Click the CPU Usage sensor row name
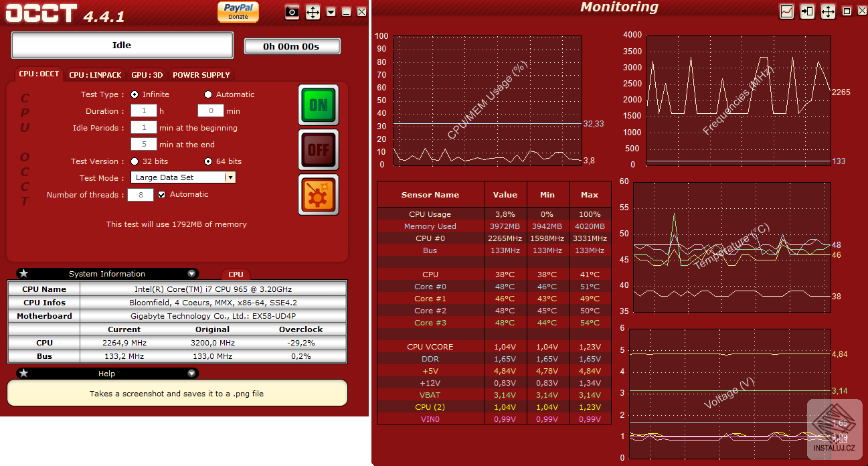The width and height of the screenshot is (868, 466). click(430, 214)
